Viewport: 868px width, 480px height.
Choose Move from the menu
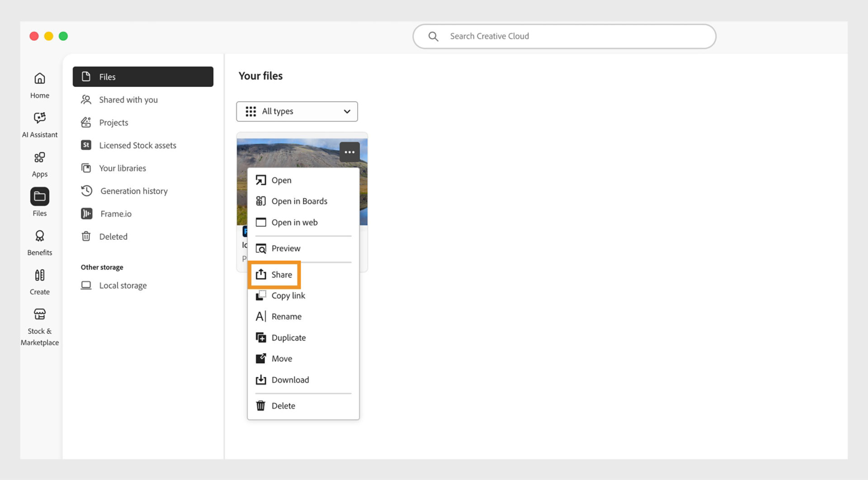pyautogui.click(x=303, y=358)
